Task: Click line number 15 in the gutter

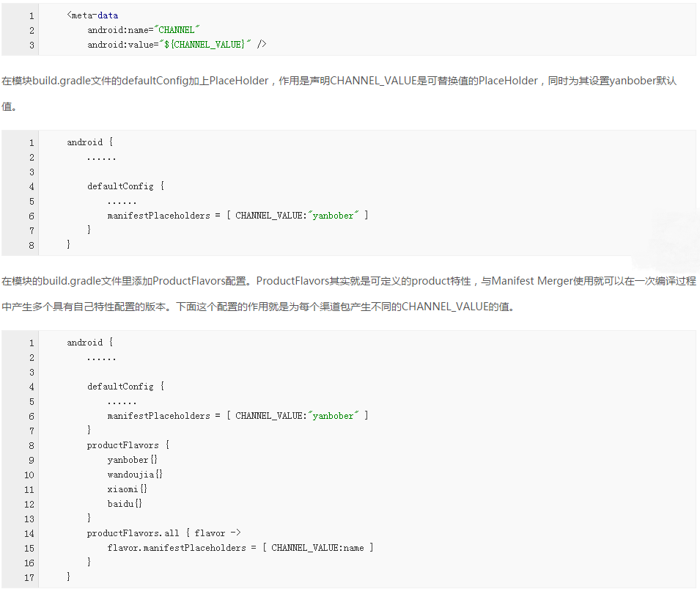Action: point(29,548)
